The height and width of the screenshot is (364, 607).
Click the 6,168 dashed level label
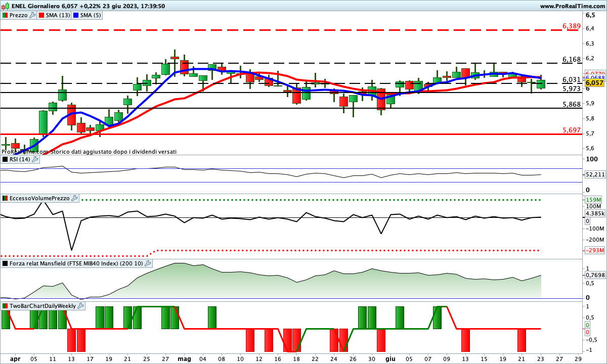(572, 60)
